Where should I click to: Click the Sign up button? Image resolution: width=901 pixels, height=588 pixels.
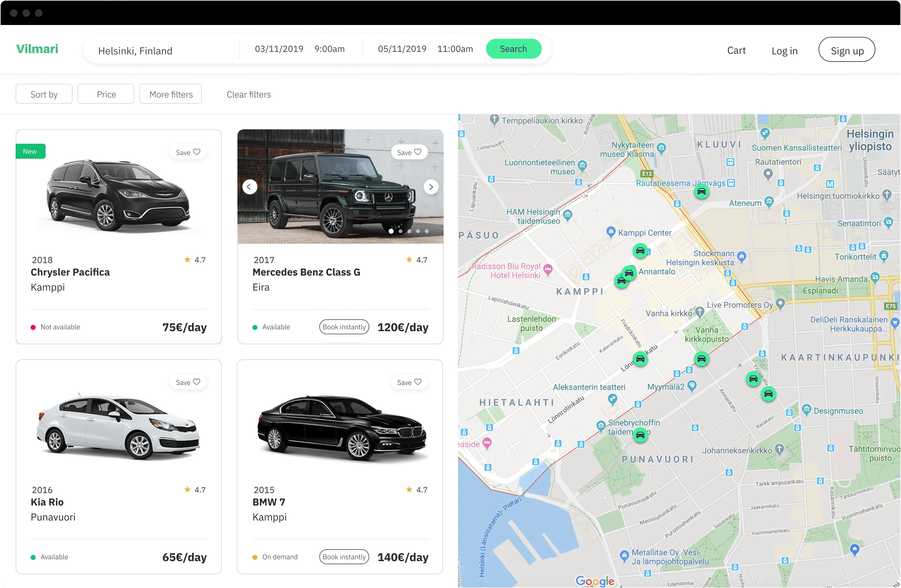[x=847, y=50]
